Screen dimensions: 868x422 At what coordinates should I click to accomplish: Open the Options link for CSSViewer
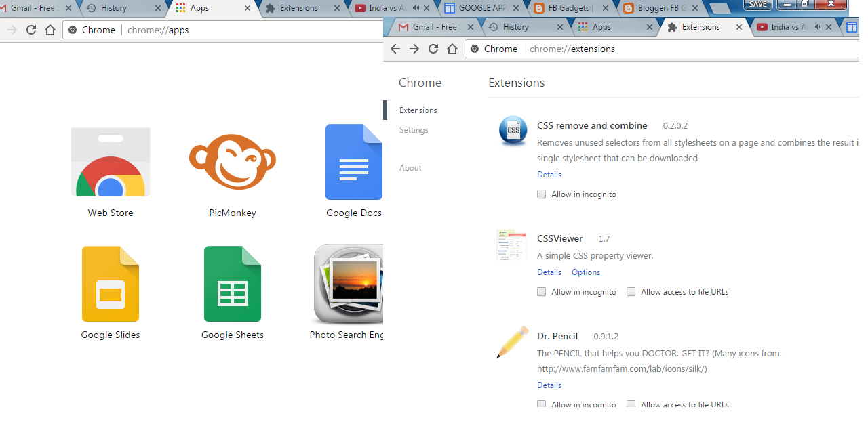point(586,272)
